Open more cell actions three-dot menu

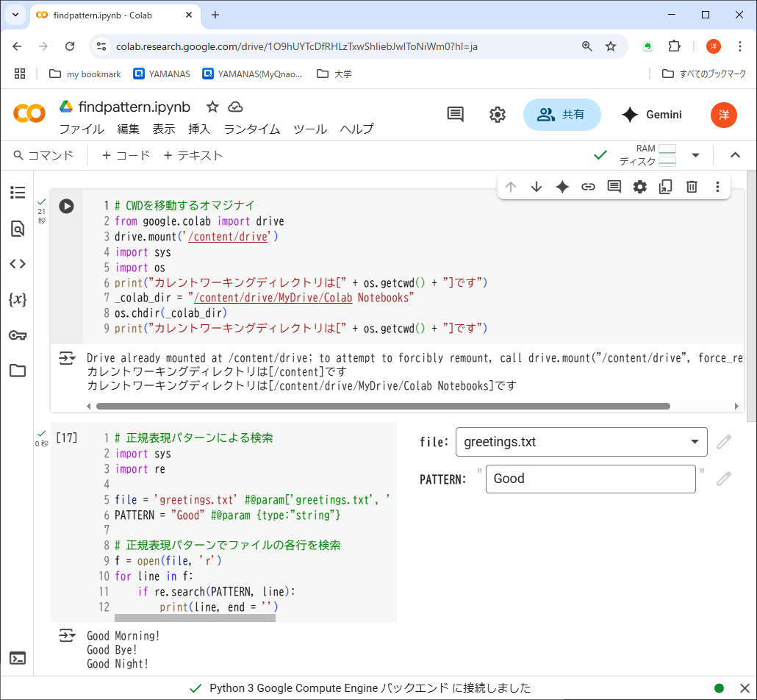pyautogui.click(x=717, y=187)
